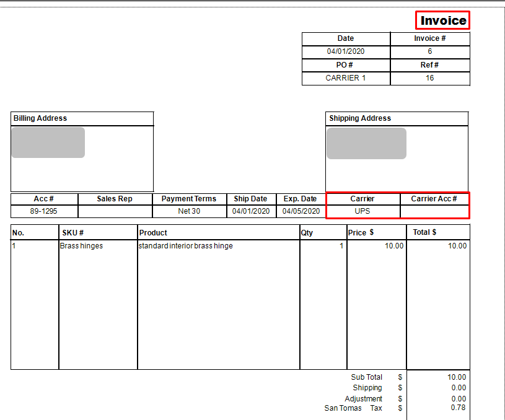Click the expiration date 04/05/2020
The image size is (505, 420).
pyautogui.click(x=301, y=211)
